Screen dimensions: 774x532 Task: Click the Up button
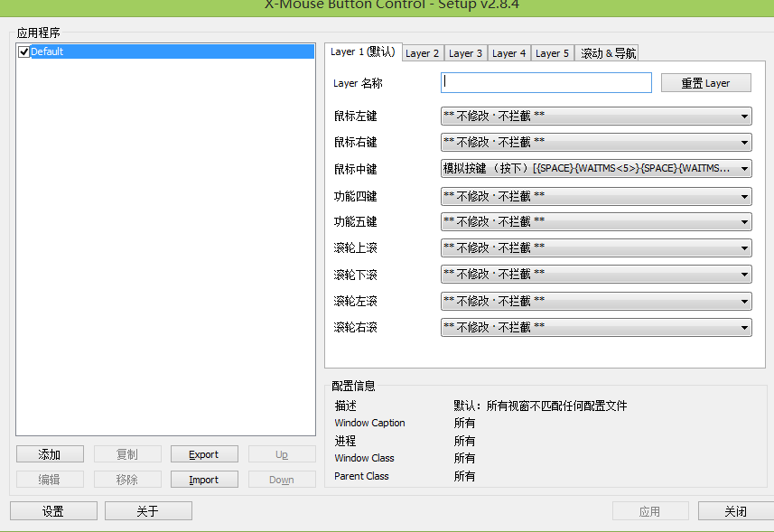tap(282, 454)
